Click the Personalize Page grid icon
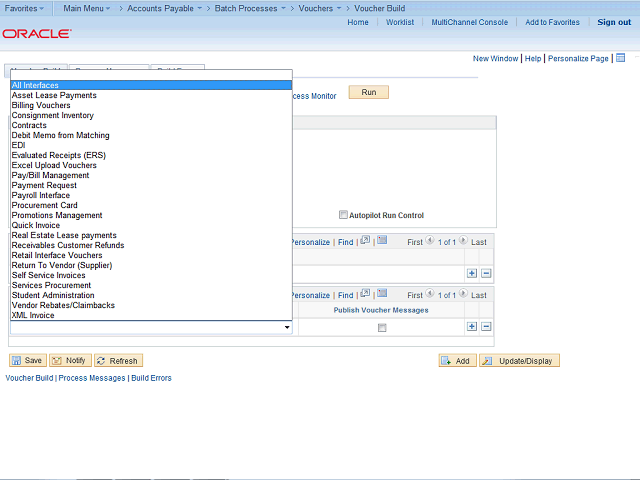This screenshot has height=480, width=640. (x=620, y=58)
